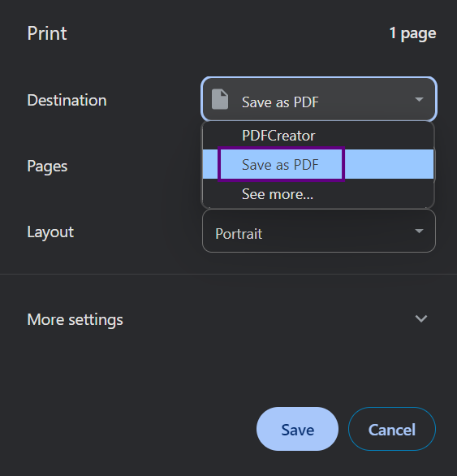Choose PDFCreator from the destination list
The width and height of the screenshot is (457, 476).
[x=318, y=136]
